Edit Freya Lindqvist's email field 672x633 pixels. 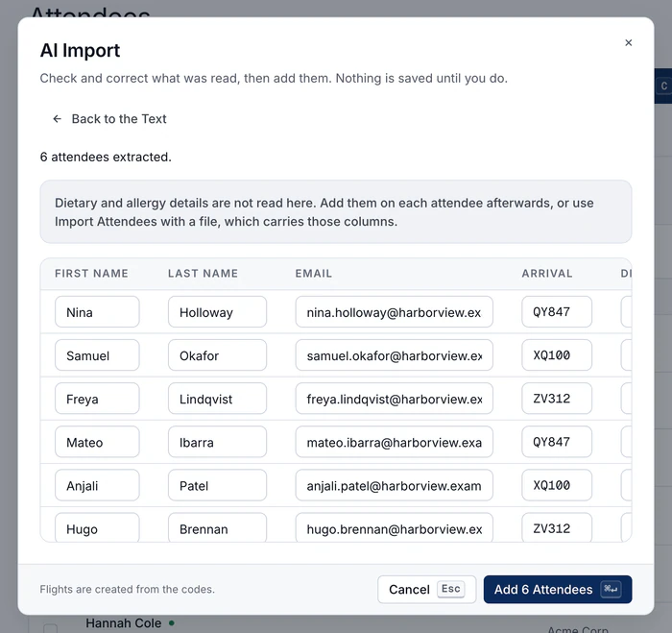[x=394, y=399]
